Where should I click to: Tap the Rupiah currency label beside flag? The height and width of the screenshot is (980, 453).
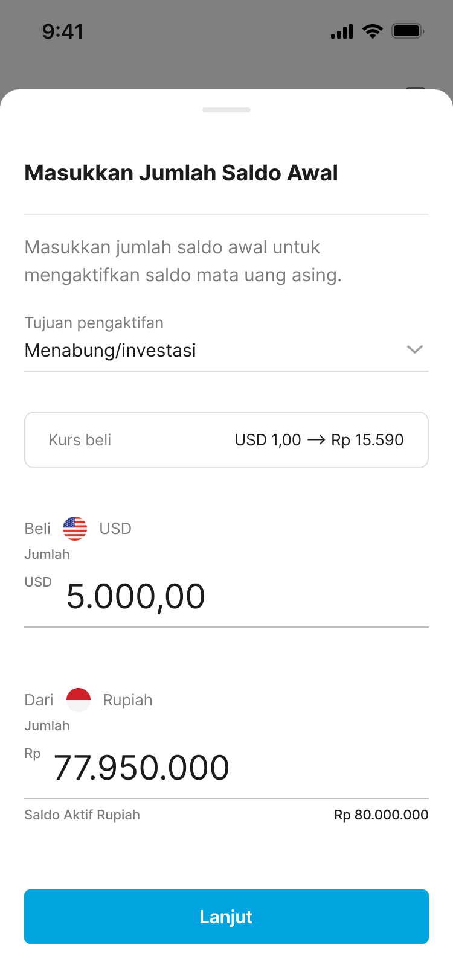pyautogui.click(x=127, y=700)
